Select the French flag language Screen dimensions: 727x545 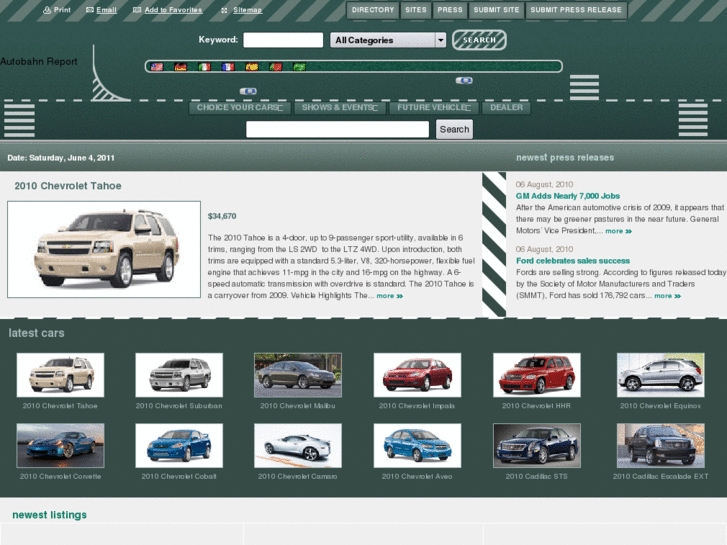(228, 67)
